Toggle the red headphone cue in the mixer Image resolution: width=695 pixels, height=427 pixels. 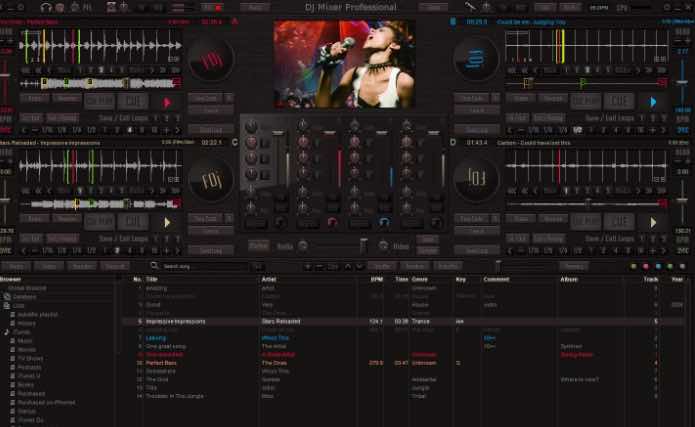[x=332, y=223]
